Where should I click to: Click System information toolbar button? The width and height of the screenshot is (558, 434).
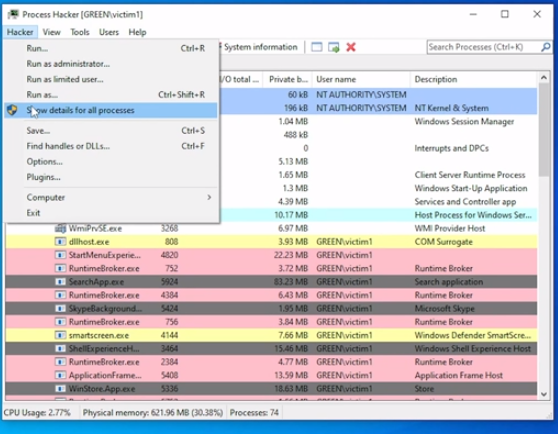coord(259,47)
